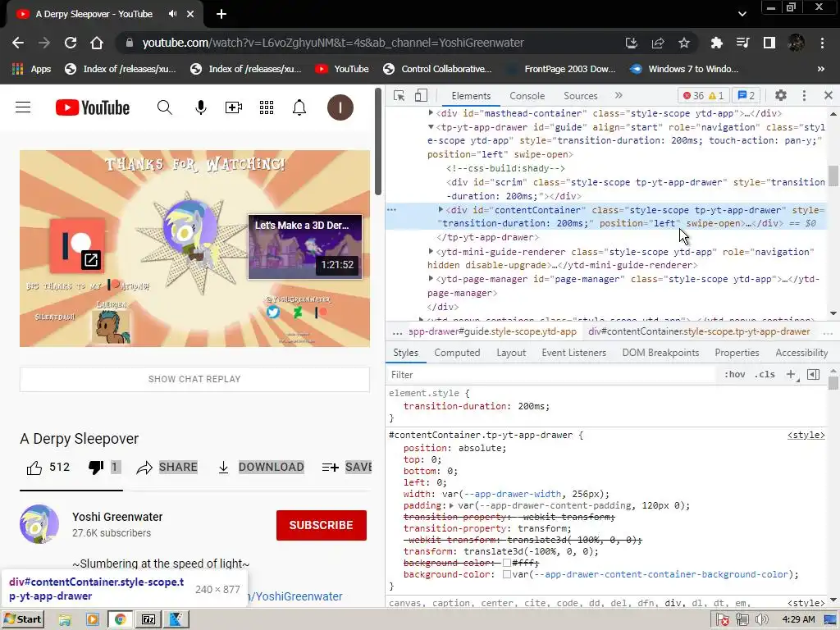840x630 pixels.
Task: Click the --app-drawer-width variable
Action: click(x=513, y=494)
